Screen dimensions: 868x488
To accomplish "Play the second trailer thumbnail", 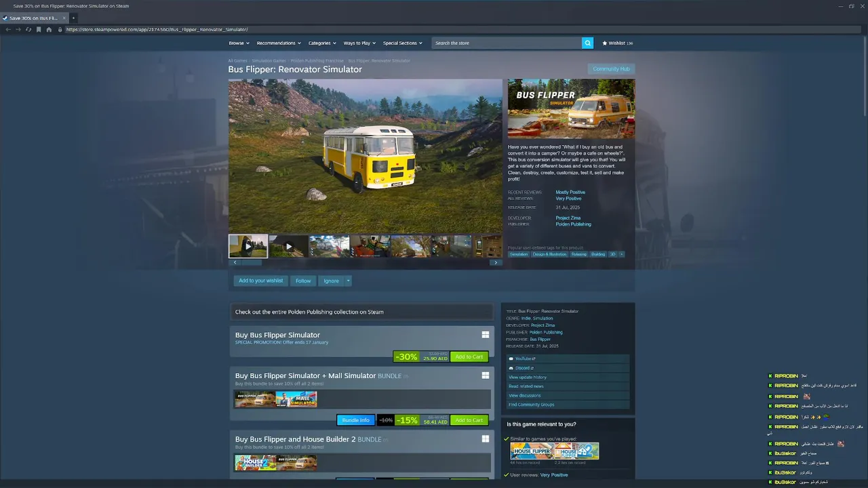I will (x=289, y=246).
